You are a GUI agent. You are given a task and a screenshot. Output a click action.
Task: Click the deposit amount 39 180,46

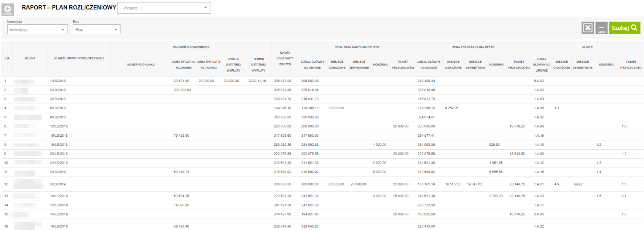tap(181, 226)
